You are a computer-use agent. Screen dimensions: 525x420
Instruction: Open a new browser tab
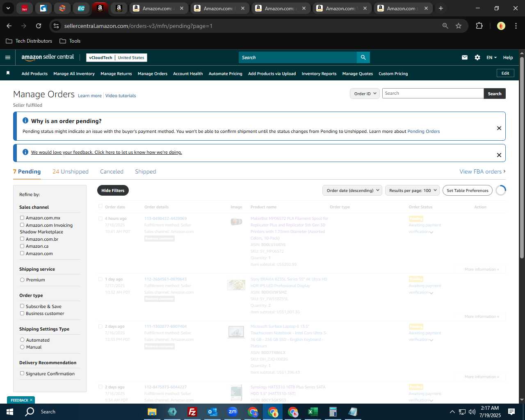point(441,8)
